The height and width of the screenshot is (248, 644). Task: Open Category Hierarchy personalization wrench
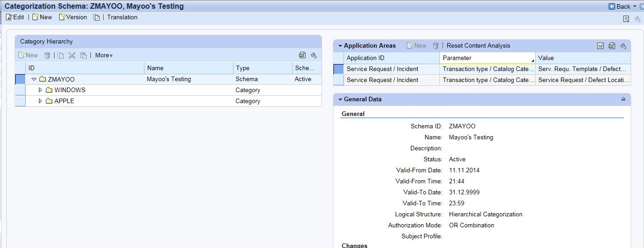tap(314, 55)
